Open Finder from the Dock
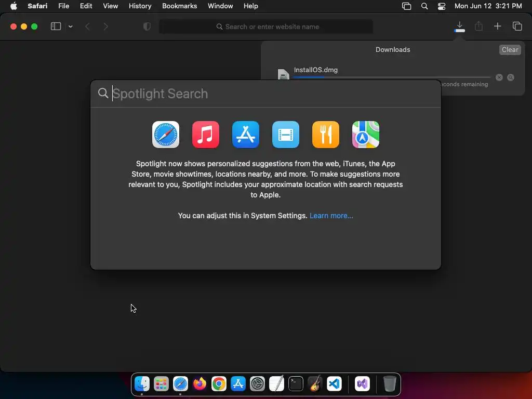The width and height of the screenshot is (532, 399). coord(142,384)
